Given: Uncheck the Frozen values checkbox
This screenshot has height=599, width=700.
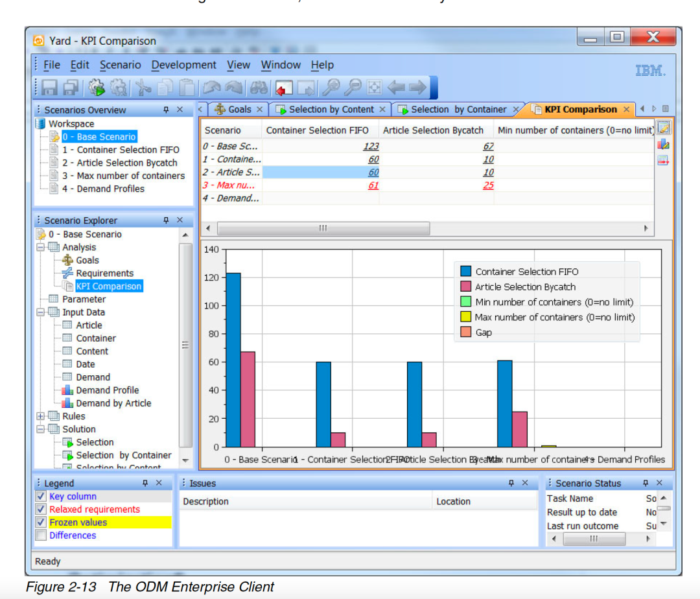Looking at the screenshot, I should (41, 523).
